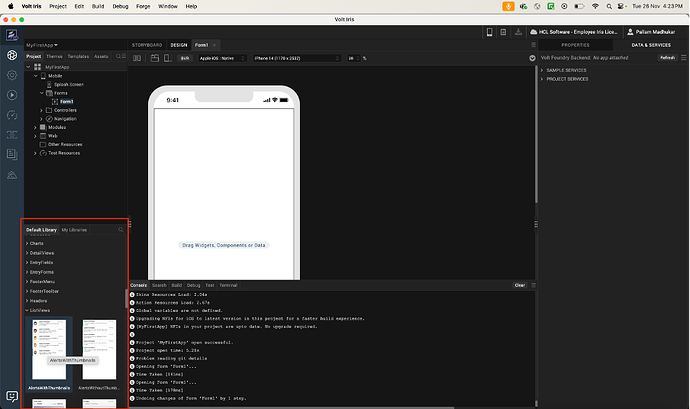Click the circled down-arrow in design toolbar

click(x=532, y=58)
